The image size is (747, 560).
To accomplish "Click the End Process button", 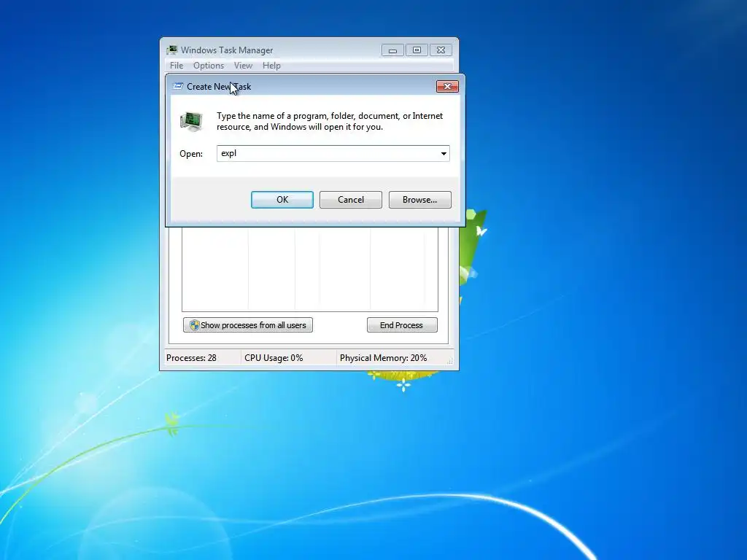I will [x=402, y=324].
